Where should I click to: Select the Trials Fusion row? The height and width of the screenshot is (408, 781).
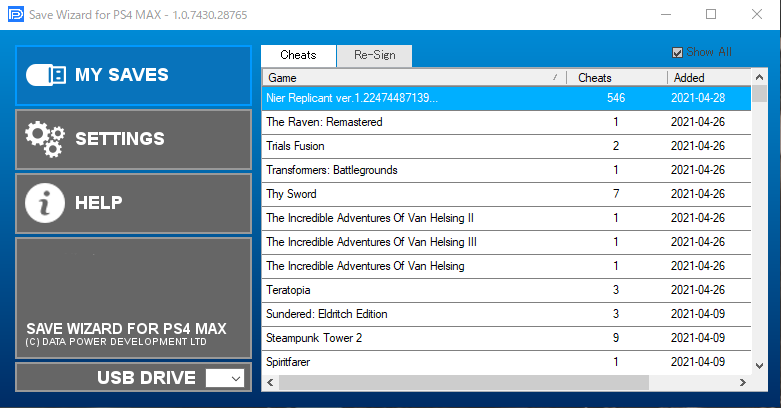pyautogui.click(x=507, y=146)
